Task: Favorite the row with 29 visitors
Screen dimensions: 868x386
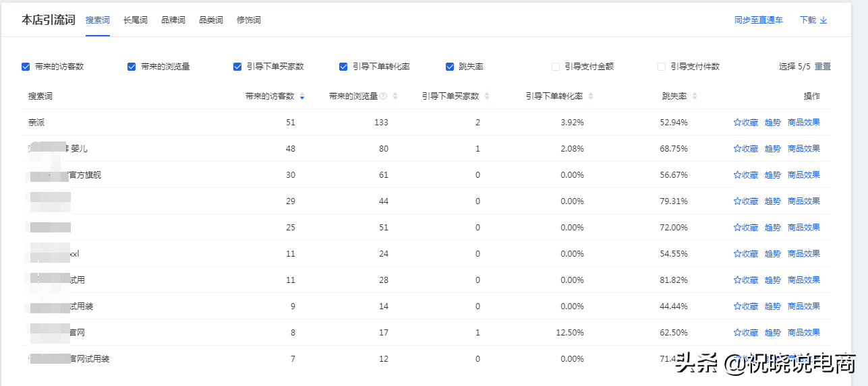Action: coord(746,201)
